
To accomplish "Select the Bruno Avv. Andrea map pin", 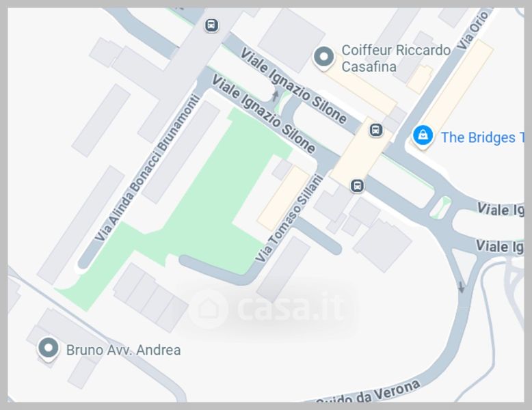I will click(x=48, y=349).
